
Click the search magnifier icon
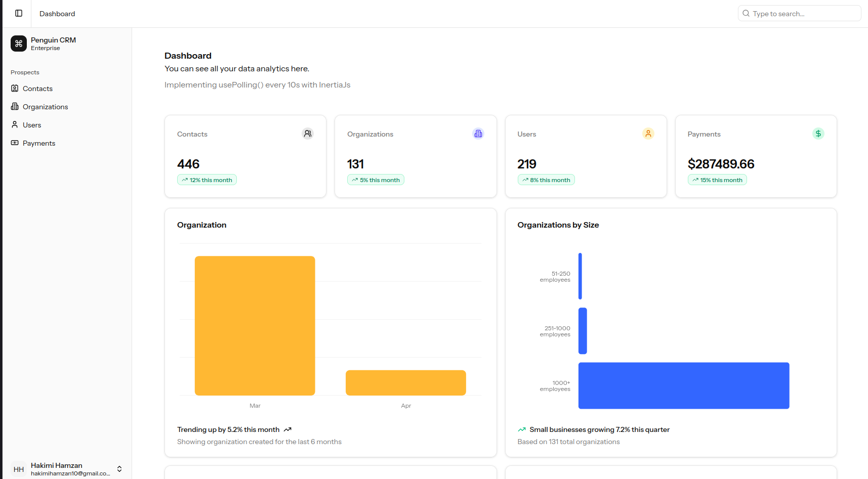pos(746,14)
